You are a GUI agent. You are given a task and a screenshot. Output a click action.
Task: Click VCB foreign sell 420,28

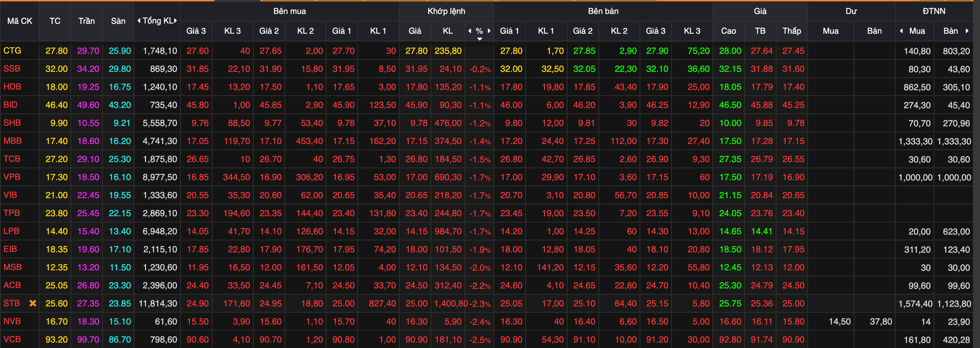(x=957, y=339)
